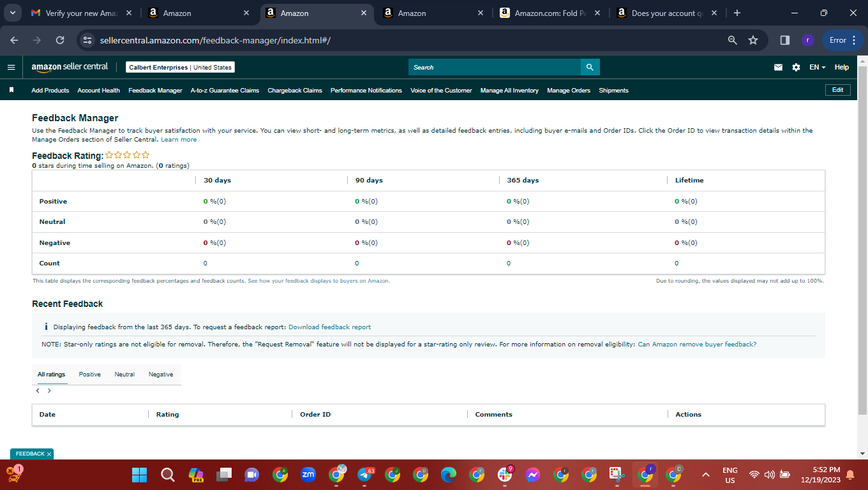The height and width of the screenshot is (490, 868).
Task: Open Telegram from the taskbar
Action: 364,475
